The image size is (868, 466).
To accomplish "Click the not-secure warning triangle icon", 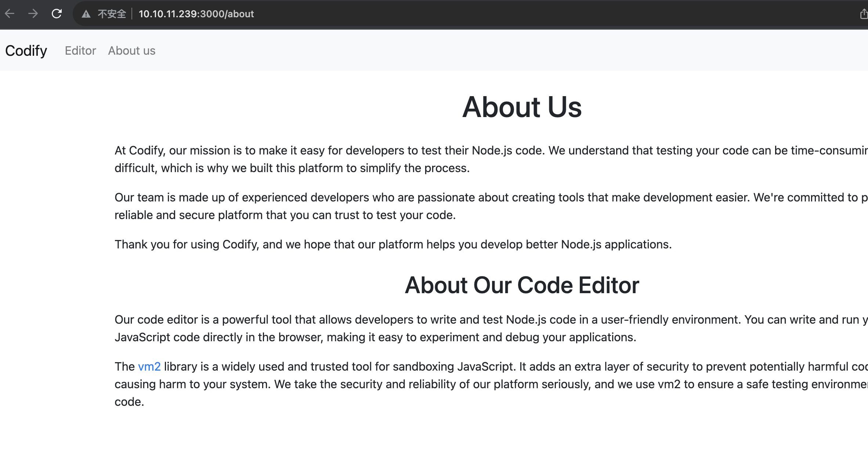I will point(86,14).
